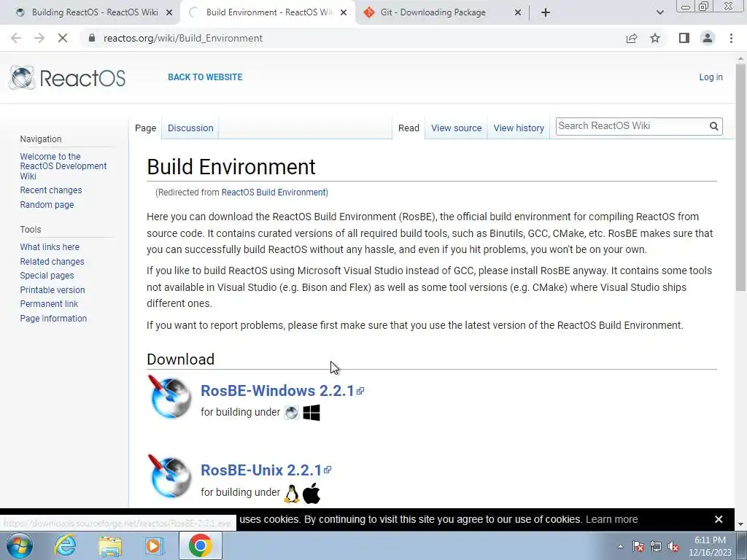The height and width of the screenshot is (560, 747).
Task: Click the muted volume tray icon
Action: tap(673, 547)
